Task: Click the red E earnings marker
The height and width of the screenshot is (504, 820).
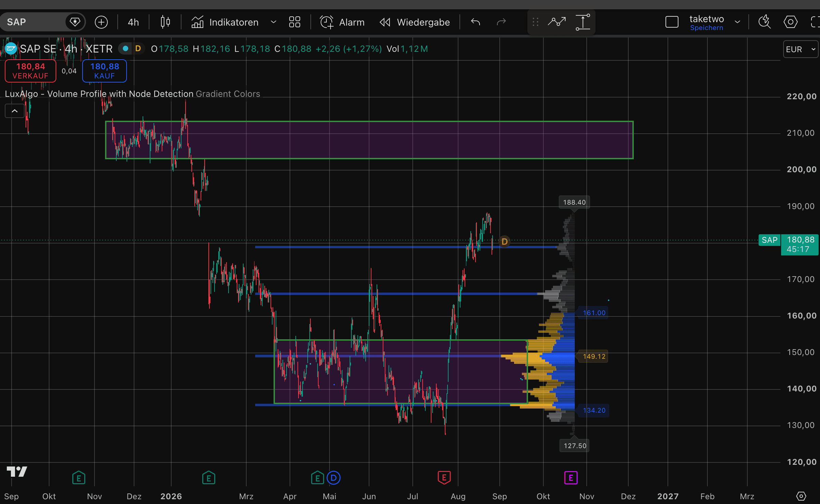Action: (444, 477)
